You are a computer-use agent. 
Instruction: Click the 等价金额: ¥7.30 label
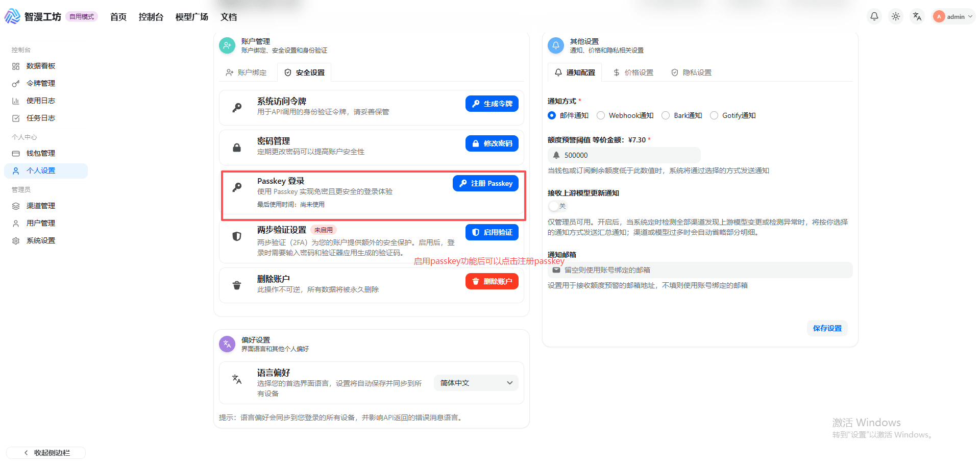click(619, 140)
